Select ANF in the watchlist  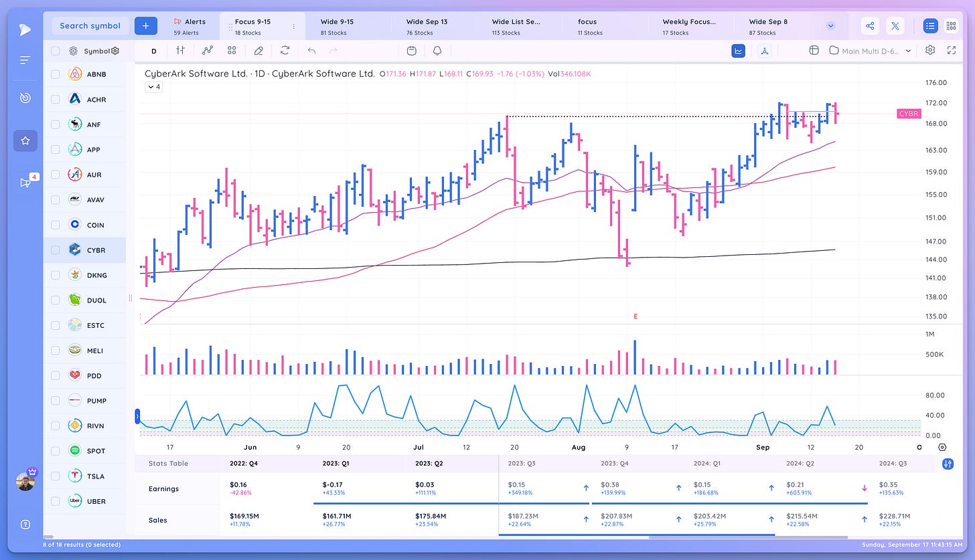84,124
